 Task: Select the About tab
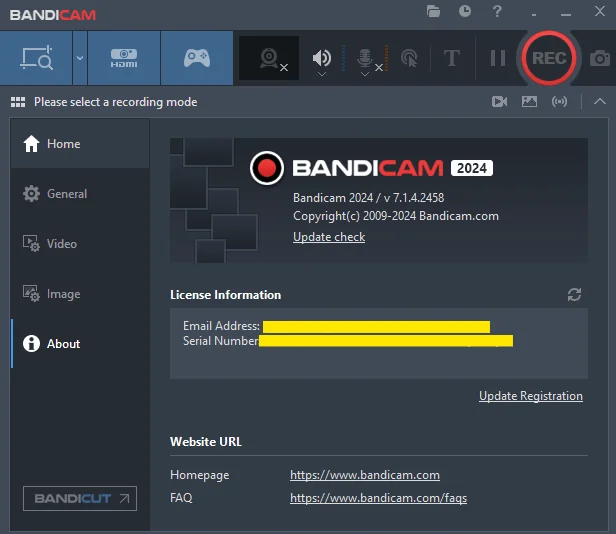80,343
